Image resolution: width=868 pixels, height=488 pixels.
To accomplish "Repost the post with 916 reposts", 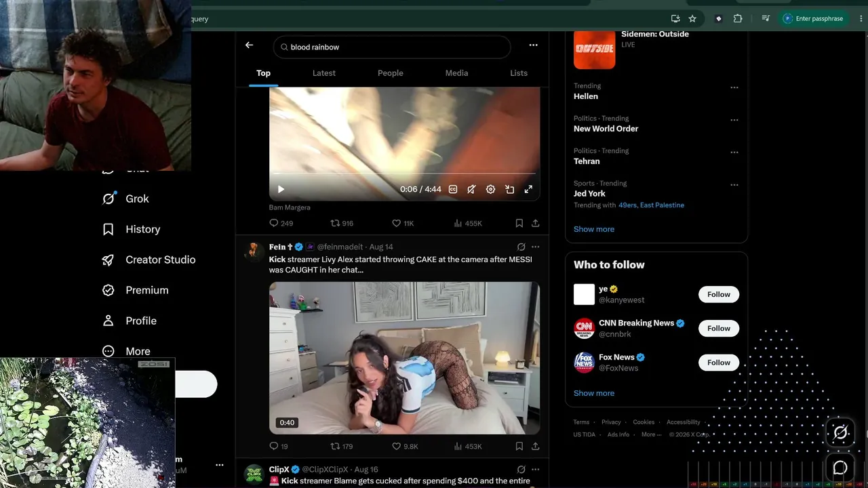I will pos(342,223).
